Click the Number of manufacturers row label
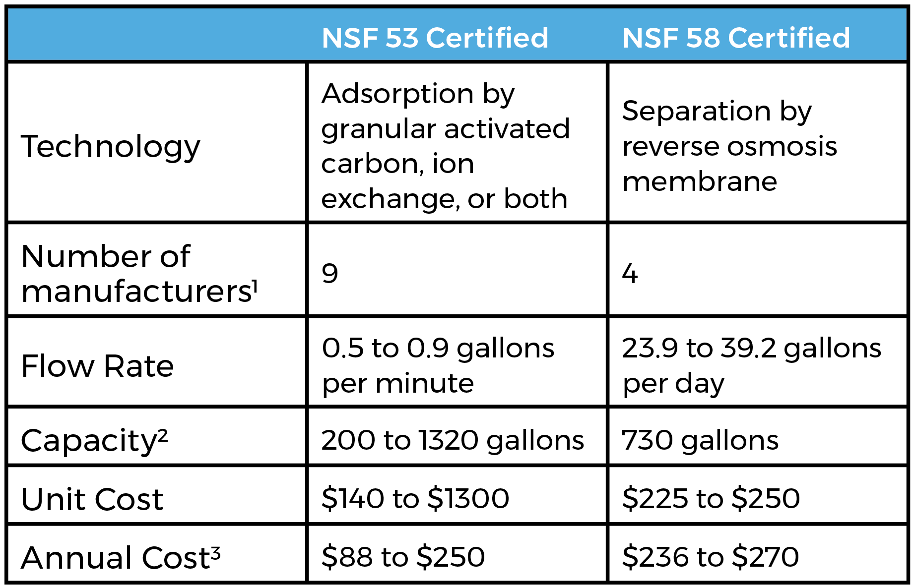This screenshot has height=588, width=914. (139, 273)
